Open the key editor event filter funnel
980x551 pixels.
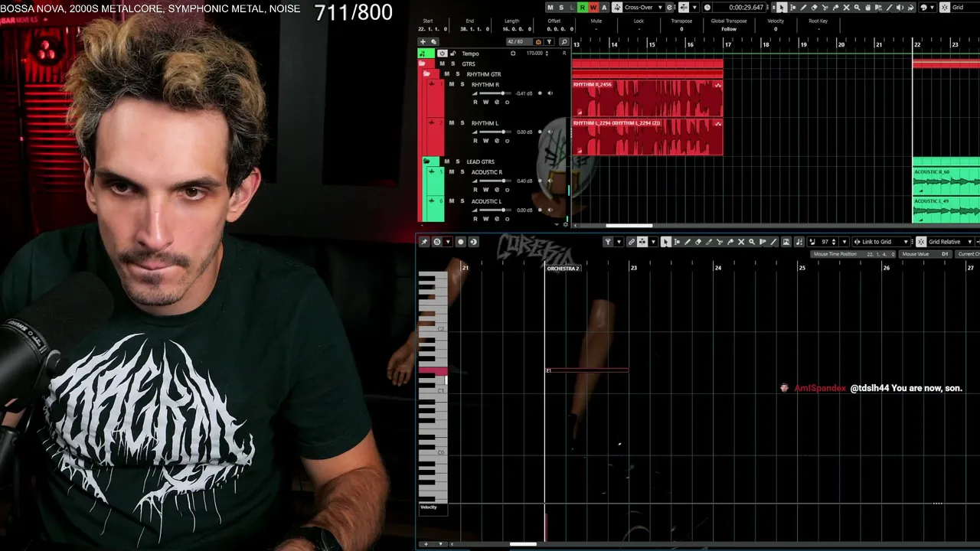coord(608,242)
